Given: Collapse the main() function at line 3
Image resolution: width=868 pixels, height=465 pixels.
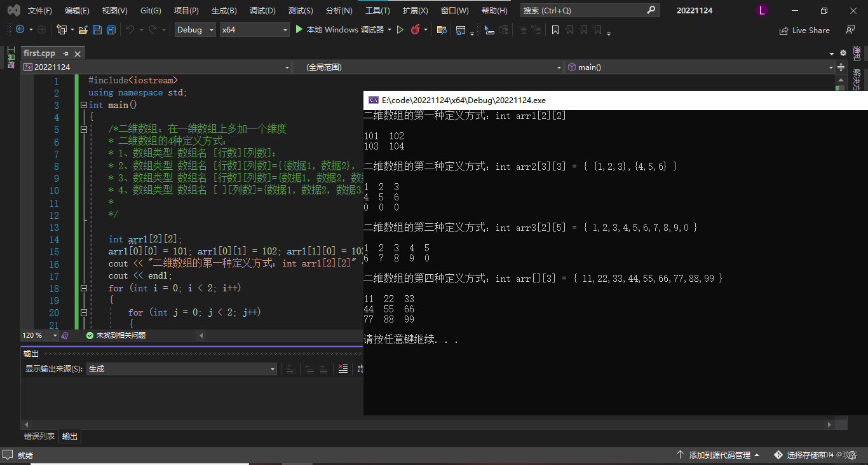Looking at the screenshot, I should click(84, 106).
